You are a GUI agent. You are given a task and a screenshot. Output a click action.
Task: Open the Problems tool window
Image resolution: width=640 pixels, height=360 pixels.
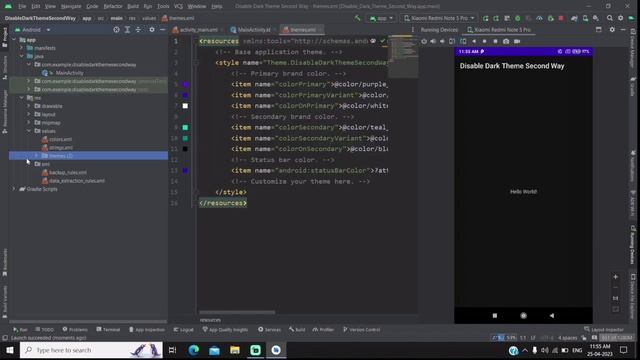tap(75, 329)
